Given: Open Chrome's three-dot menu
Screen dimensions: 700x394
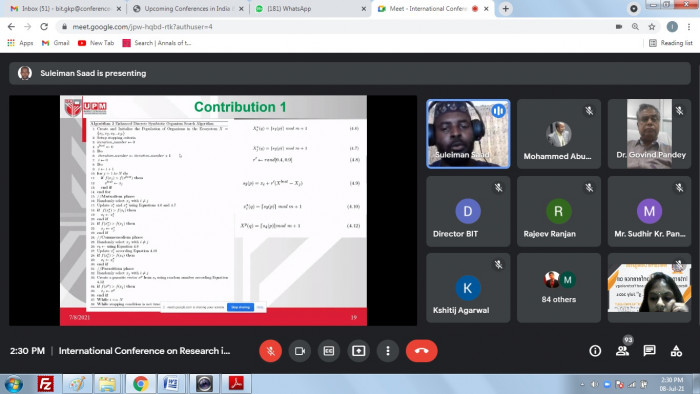Looking at the screenshot, I should (689, 27).
